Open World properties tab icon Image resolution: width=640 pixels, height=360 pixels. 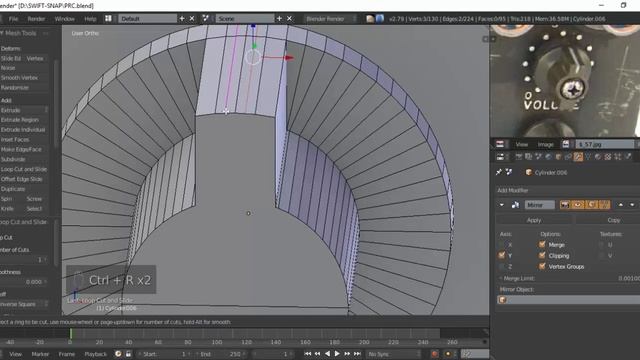pos(548,157)
